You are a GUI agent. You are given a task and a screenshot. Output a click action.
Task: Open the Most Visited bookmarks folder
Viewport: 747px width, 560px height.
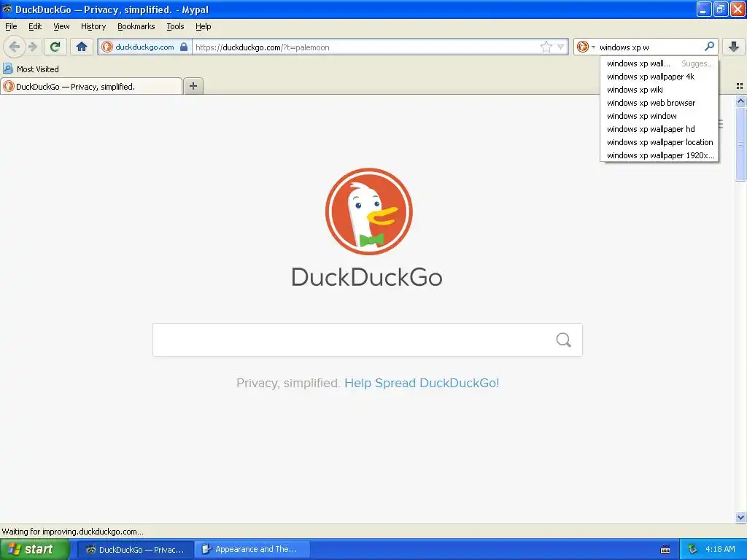(x=31, y=69)
